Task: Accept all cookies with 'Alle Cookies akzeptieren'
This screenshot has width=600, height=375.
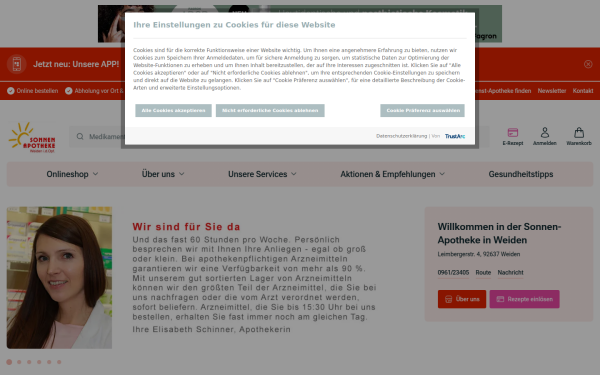Action: click(173, 111)
